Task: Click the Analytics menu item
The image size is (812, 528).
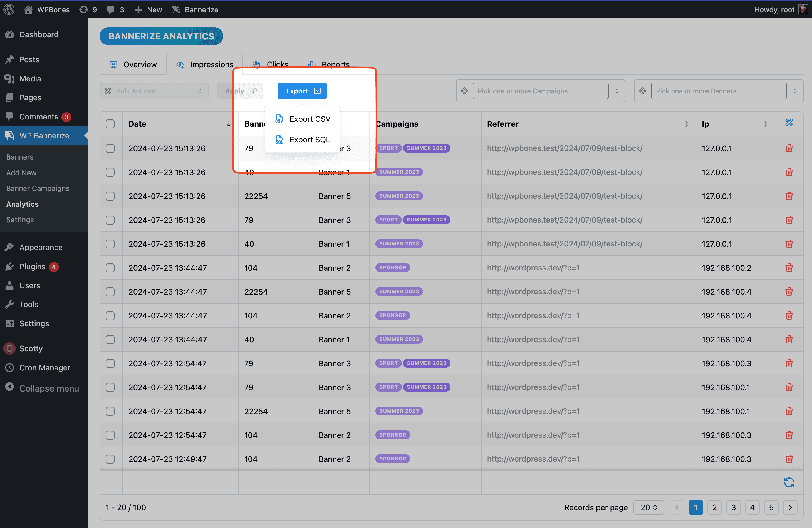Action: click(22, 204)
